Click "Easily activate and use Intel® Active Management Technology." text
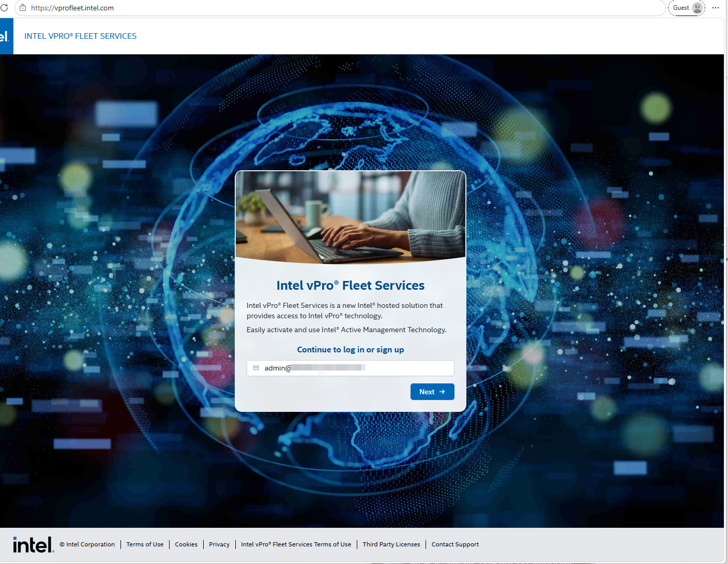The width and height of the screenshot is (728, 564). [x=346, y=330]
